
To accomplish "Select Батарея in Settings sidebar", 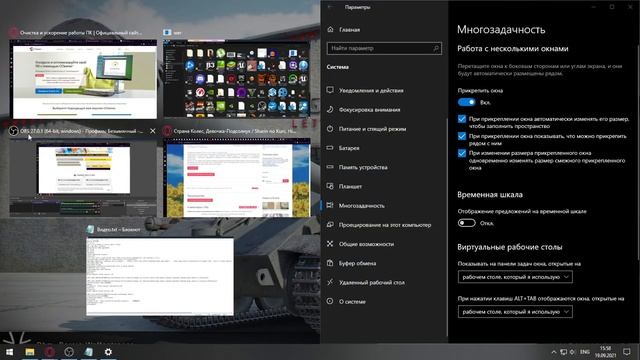I will tap(349, 148).
